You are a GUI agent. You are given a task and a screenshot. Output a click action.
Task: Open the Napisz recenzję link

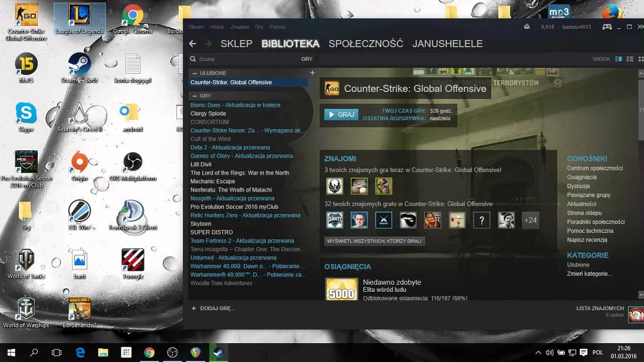[587, 240]
